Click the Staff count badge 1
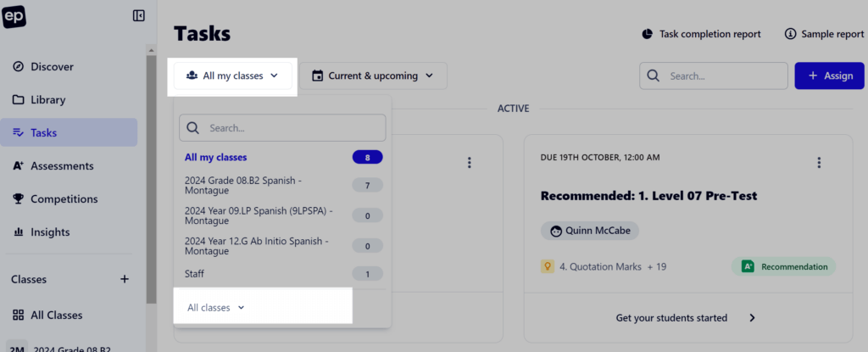 (367, 273)
